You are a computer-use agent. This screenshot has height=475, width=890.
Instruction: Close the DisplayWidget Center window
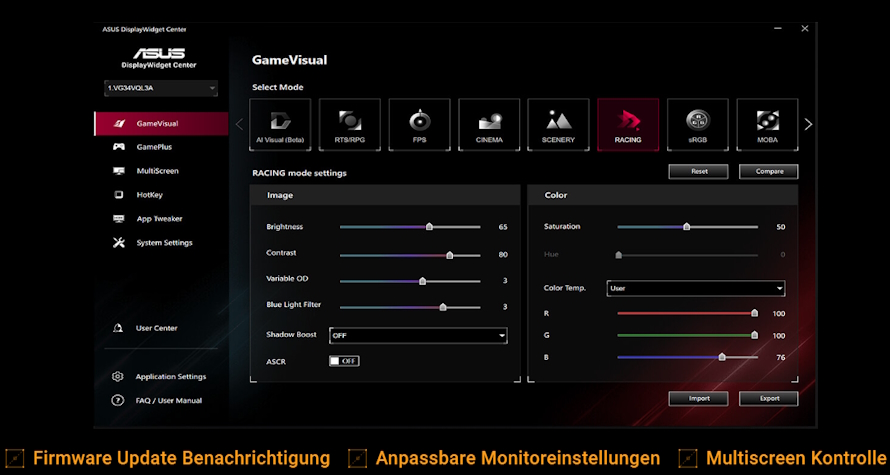click(x=805, y=29)
